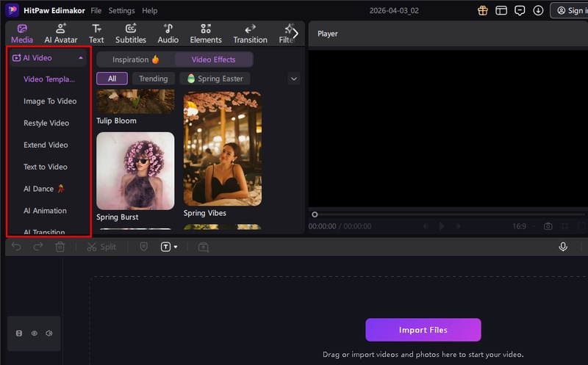Click the gift box icon

coord(483,11)
